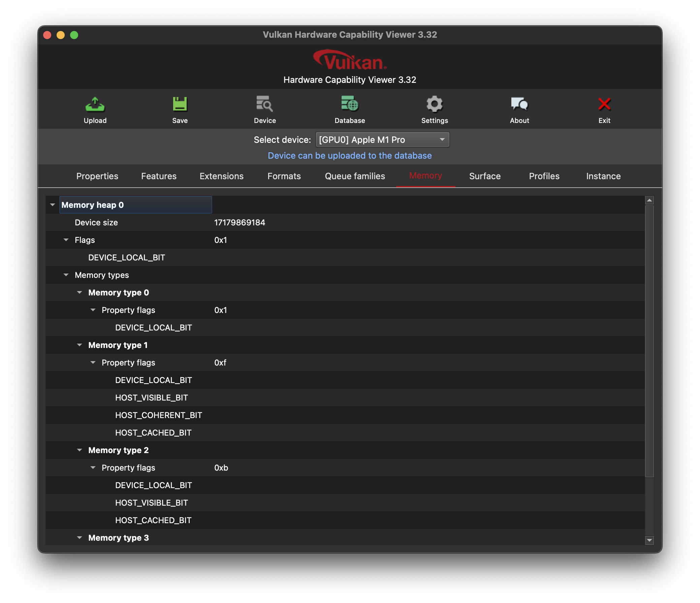
Task: Click the vertical scrollbar thumb
Action: coord(649,341)
